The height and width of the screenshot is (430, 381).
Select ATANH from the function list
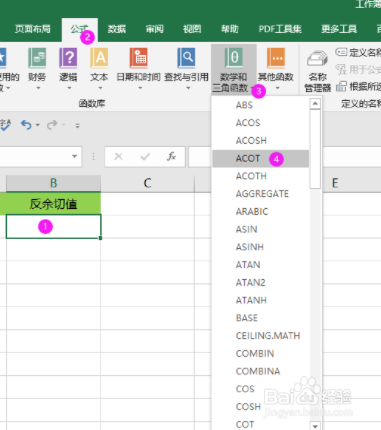(x=261, y=300)
